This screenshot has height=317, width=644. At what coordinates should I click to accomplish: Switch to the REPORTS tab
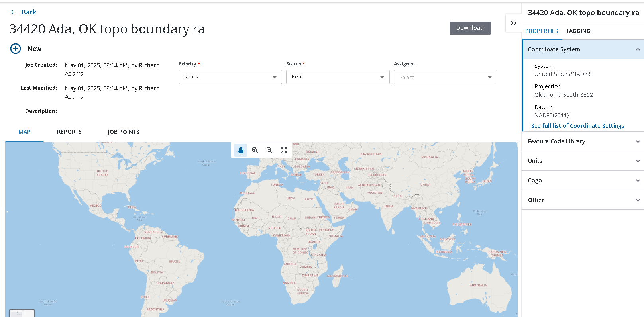click(69, 132)
